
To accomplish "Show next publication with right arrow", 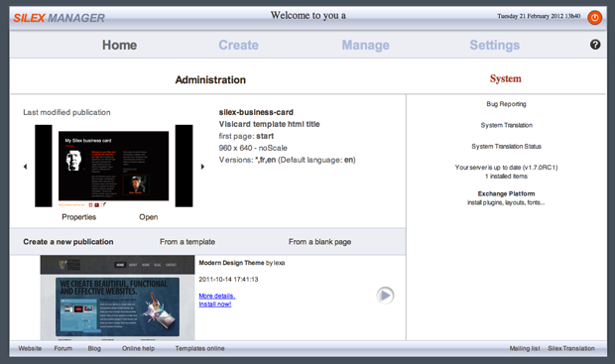I will [x=202, y=167].
